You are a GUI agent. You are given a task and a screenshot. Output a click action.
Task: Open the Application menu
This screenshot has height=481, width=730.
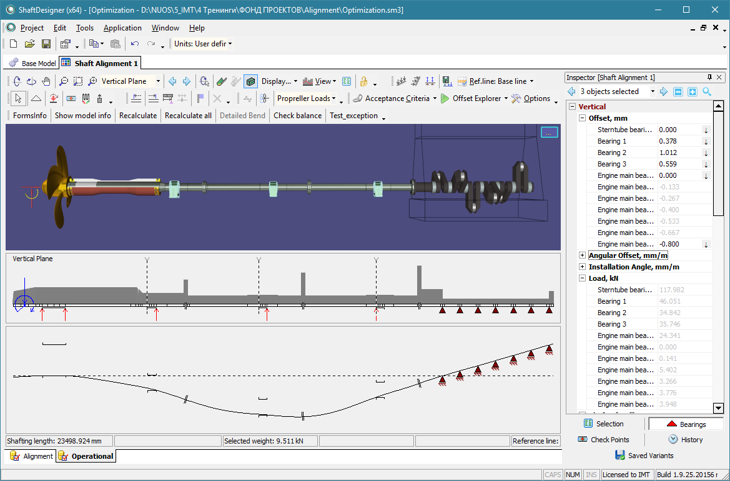[x=122, y=28]
